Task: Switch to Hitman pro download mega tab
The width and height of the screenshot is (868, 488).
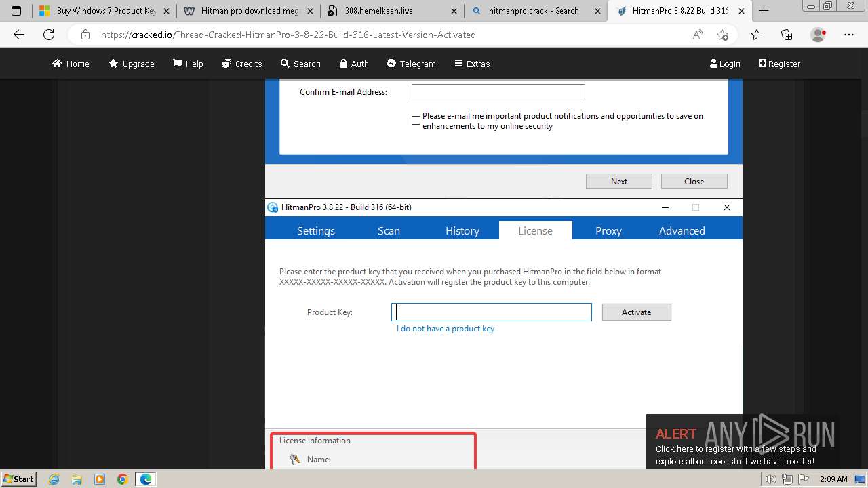Action: [x=248, y=11]
